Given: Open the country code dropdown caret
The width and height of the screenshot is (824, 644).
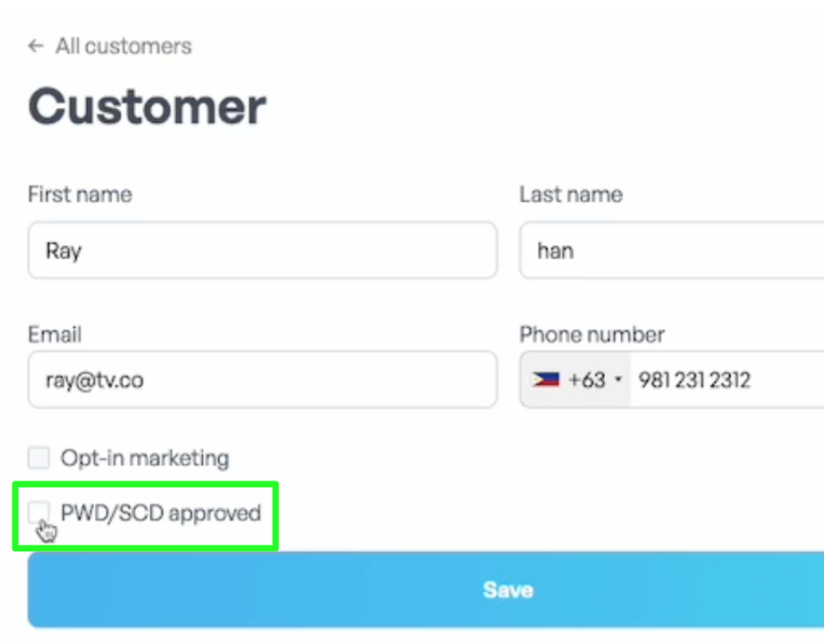Looking at the screenshot, I should click(618, 379).
